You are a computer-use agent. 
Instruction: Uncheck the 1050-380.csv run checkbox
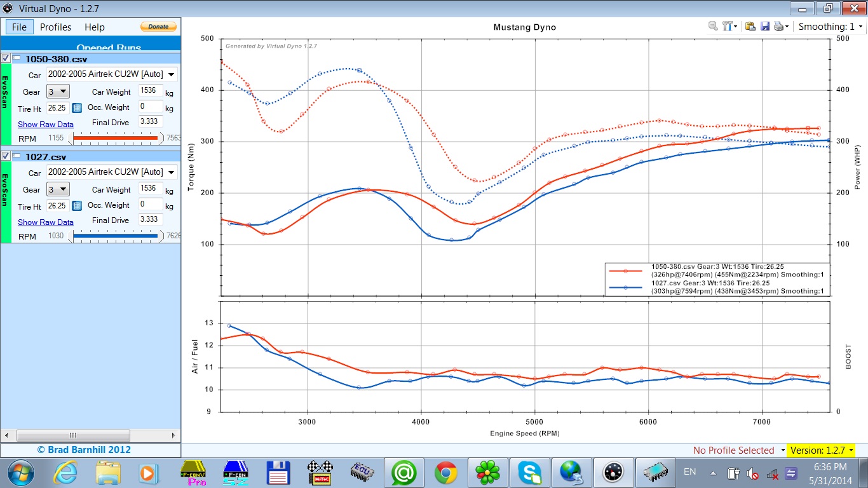pos(6,58)
